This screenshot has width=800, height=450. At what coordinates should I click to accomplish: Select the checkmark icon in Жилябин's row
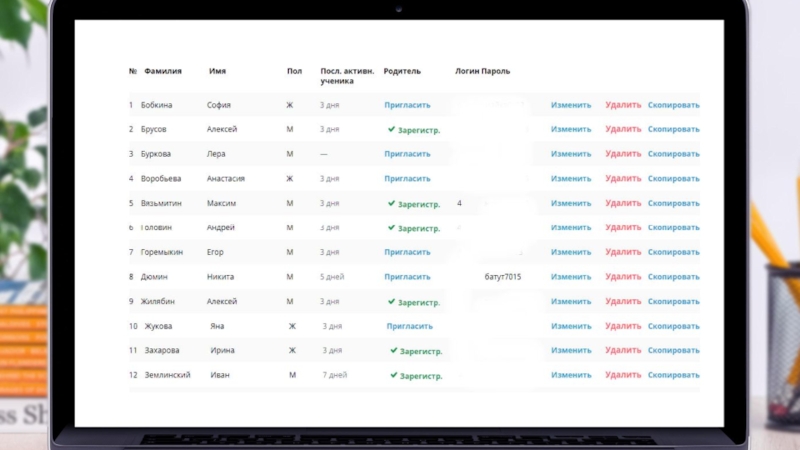(392, 302)
